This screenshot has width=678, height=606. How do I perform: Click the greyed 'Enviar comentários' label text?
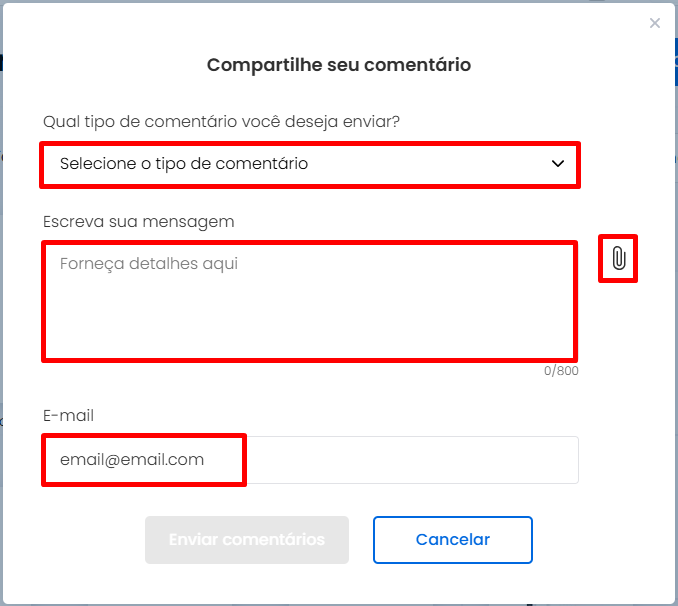[247, 539]
